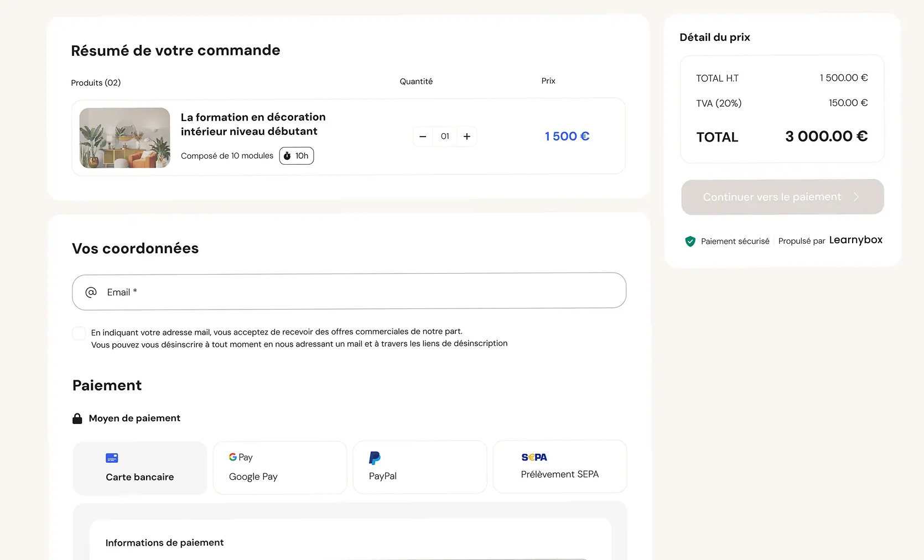This screenshot has height=560, width=924.
Task: Choose Prélèvement SEPA payment option
Action: click(x=560, y=467)
